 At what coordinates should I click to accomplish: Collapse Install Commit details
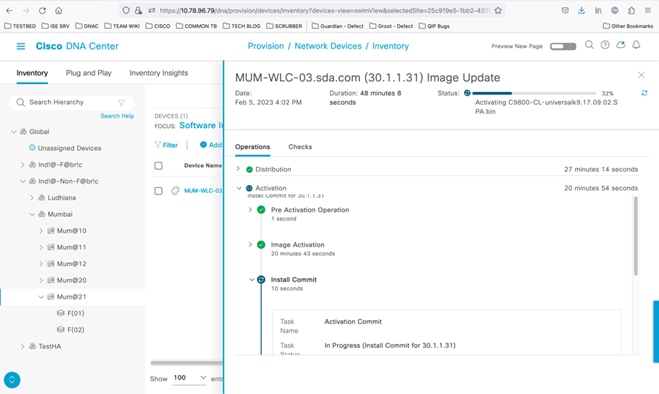pyautogui.click(x=252, y=280)
